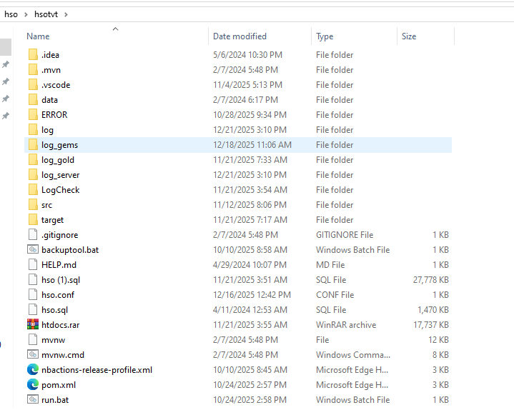The image size is (514, 420).
Task: Select the ERROR folder name
Action: pyautogui.click(x=54, y=115)
